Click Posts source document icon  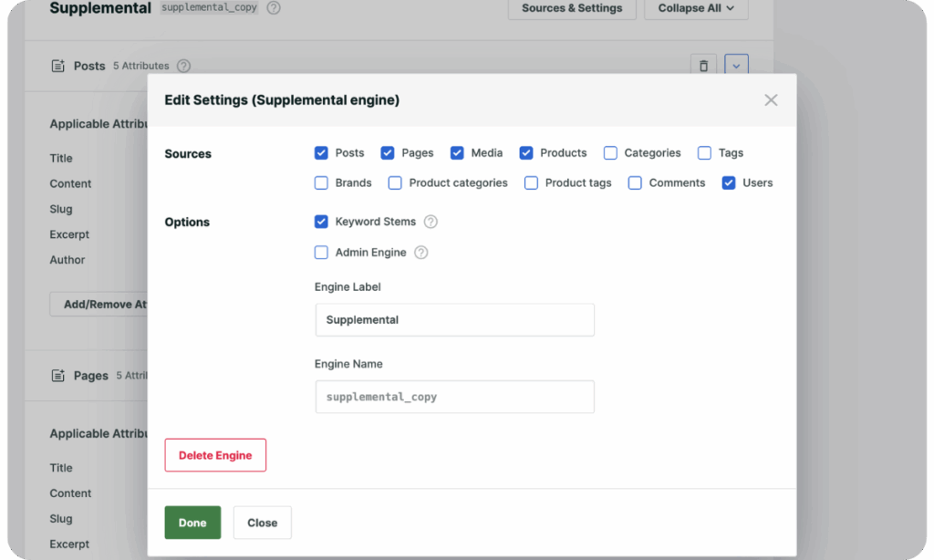pos(57,66)
